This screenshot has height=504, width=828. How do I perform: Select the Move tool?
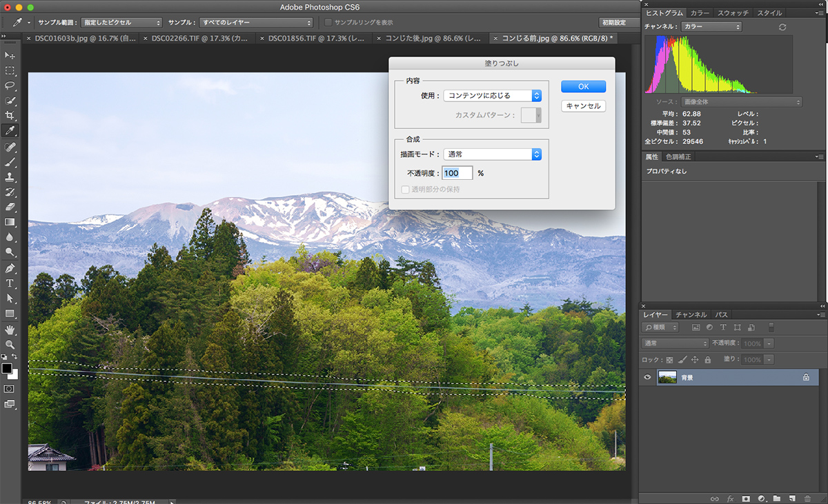tap(10, 55)
